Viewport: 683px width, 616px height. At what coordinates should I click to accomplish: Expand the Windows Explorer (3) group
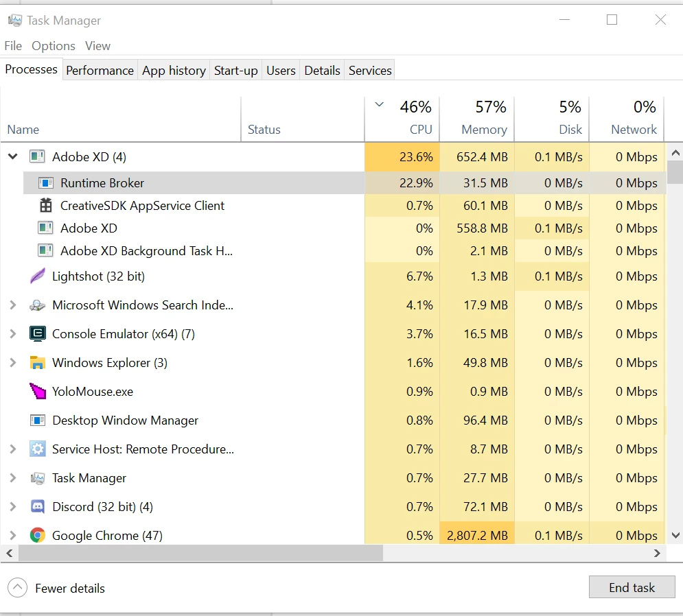tap(13, 363)
